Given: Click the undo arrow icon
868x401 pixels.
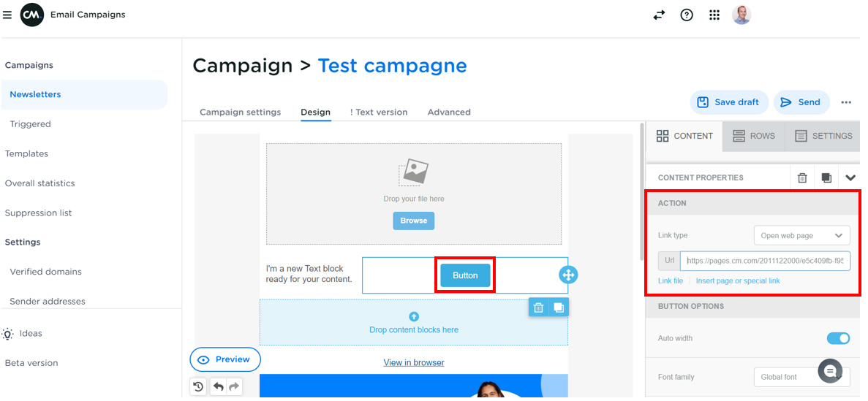Looking at the screenshot, I should [218, 386].
